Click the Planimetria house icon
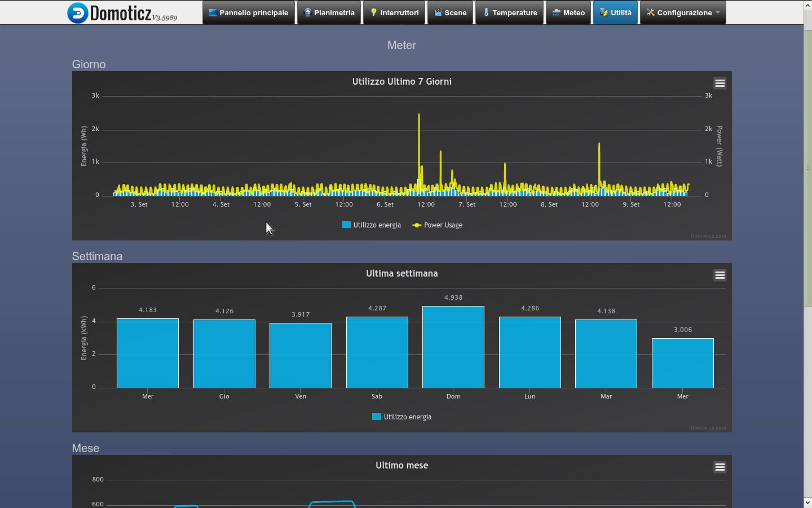 307,12
